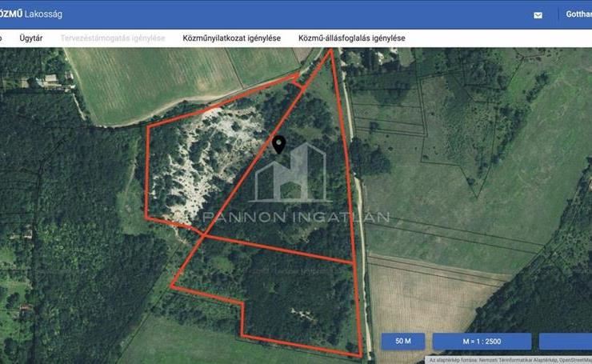Open the Gotthar user account name
Viewport: 592px width, 364px height.
click(578, 14)
